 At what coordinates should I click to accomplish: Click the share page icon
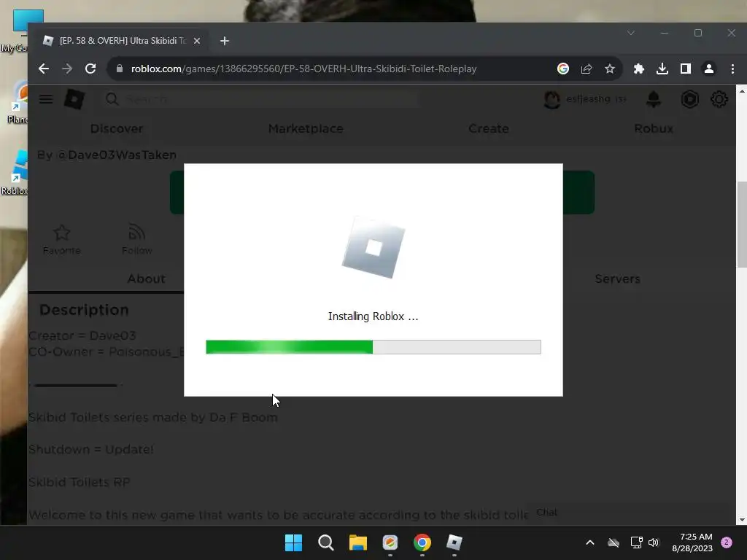(x=587, y=69)
